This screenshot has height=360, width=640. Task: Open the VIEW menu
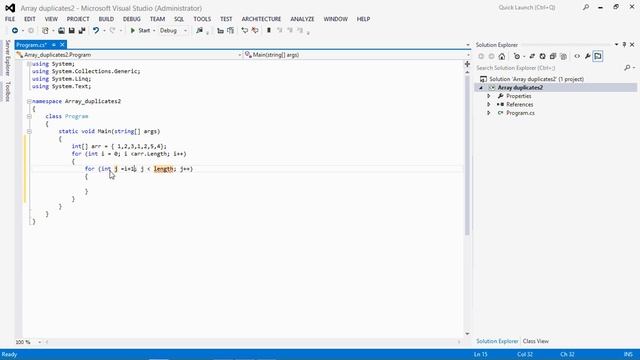tap(51, 19)
